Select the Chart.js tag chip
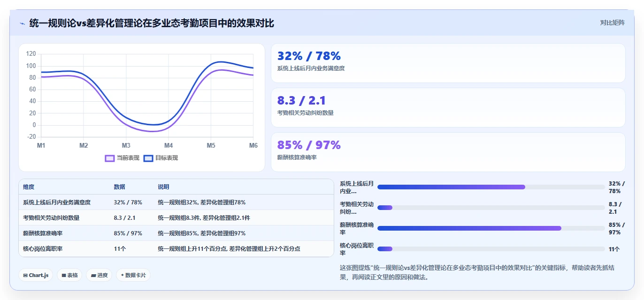644x300 pixels. coord(36,275)
